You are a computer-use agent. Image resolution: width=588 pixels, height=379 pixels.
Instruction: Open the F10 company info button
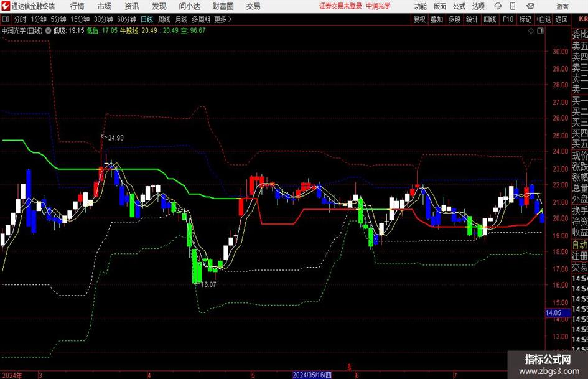click(x=508, y=19)
